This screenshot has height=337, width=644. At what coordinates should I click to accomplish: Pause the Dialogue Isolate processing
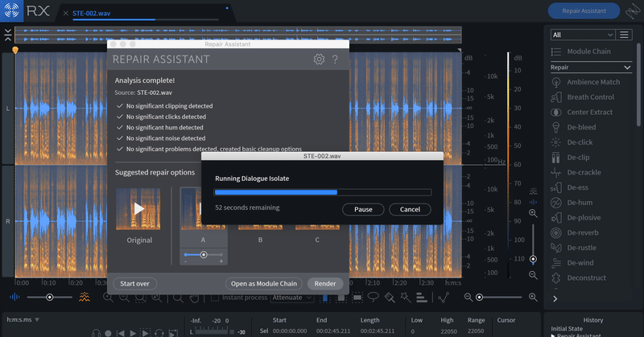tap(363, 209)
